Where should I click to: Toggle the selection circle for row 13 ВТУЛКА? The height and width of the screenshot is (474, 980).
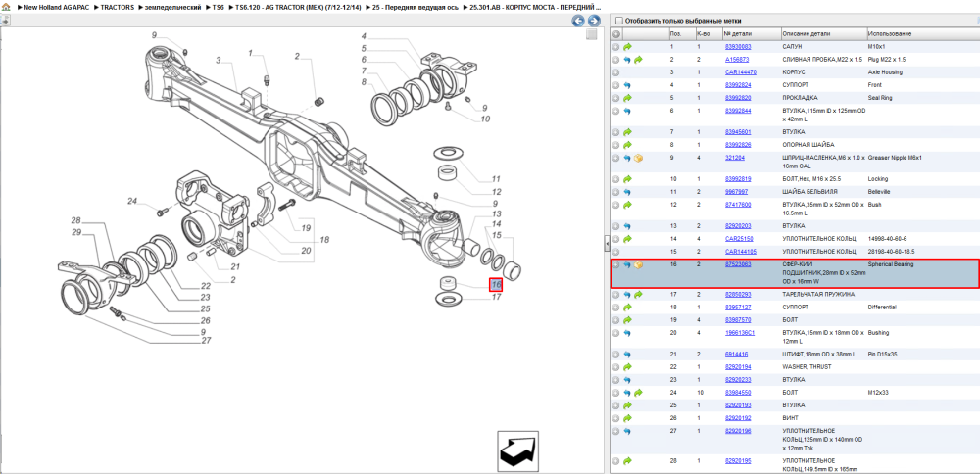tap(616, 226)
